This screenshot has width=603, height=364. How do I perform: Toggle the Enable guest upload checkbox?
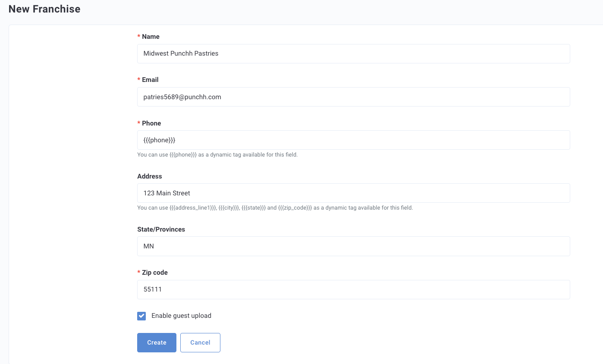click(x=141, y=316)
